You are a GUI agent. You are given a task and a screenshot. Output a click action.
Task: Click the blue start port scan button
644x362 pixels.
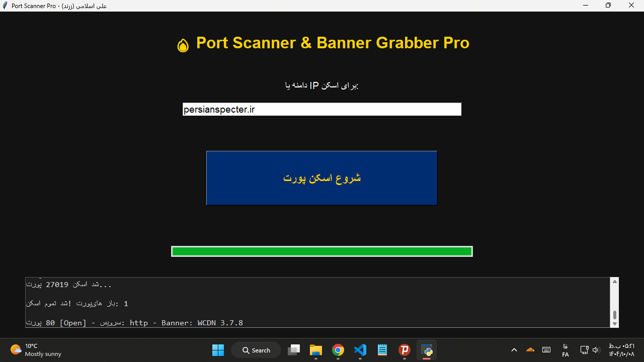(x=321, y=178)
